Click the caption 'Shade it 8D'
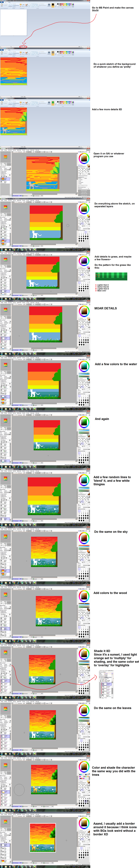The height and width of the screenshot is (868, 139). [102, 651]
